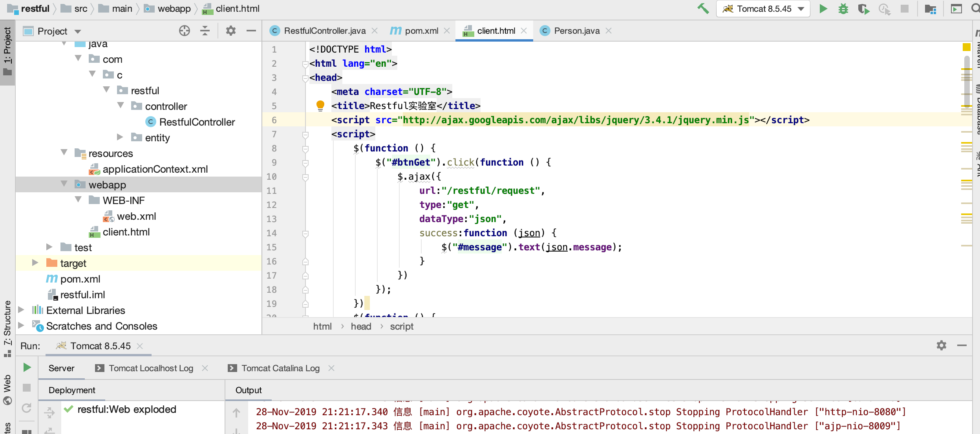Viewport: 980px width, 434px height.
Task: Click the yellow inspection status indicator
Action: (x=967, y=47)
